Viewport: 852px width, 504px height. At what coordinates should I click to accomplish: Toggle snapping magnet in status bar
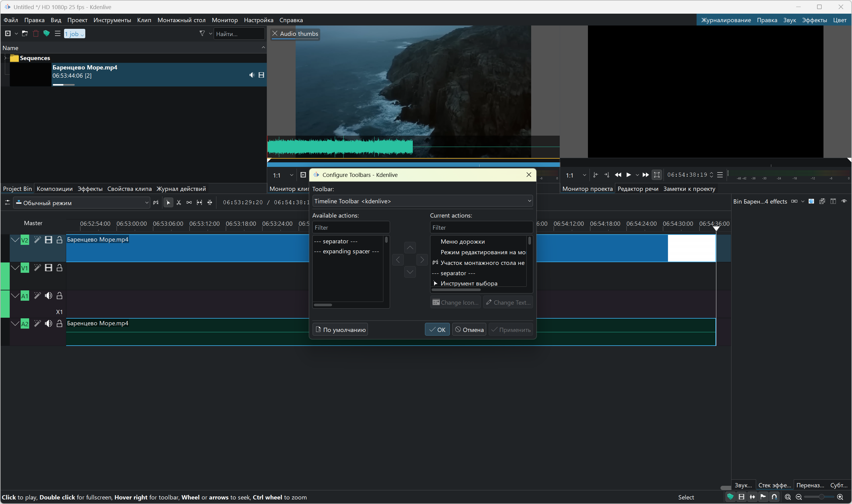774,497
